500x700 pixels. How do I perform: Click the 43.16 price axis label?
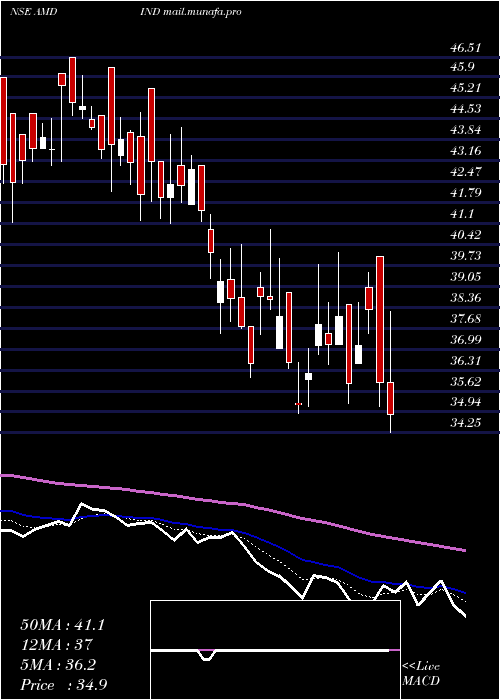pyautogui.click(x=465, y=151)
